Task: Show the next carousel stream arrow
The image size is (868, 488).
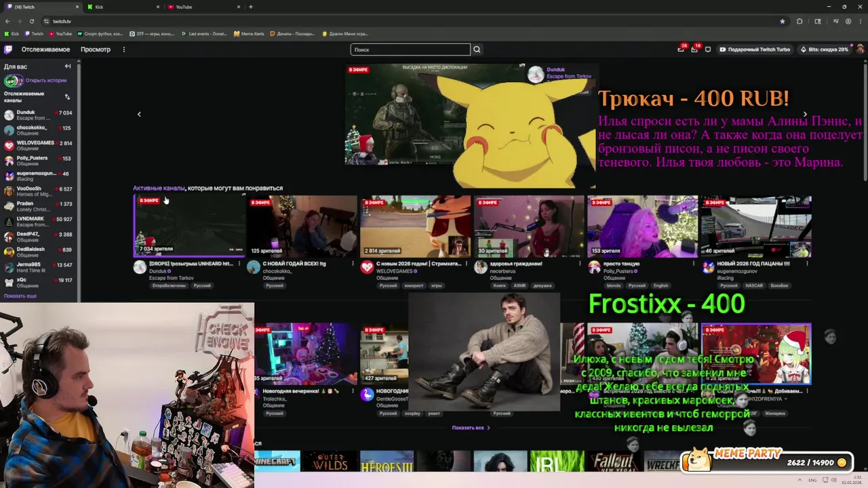Action: [805, 115]
